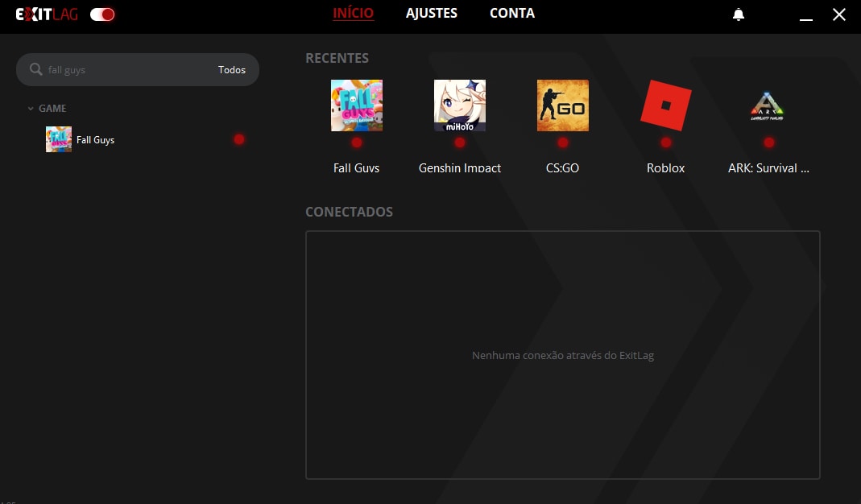This screenshot has height=504, width=861.
Task: Toggle the ExitLag power switch off
Action: [102, 14]
